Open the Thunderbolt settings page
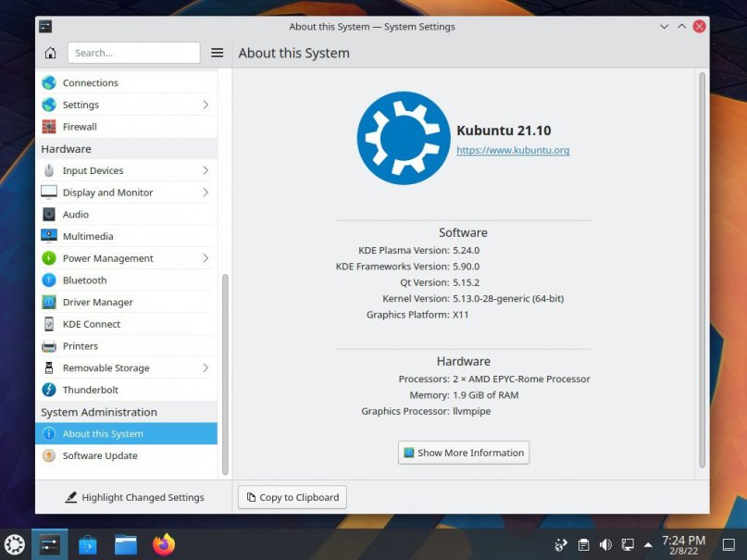This screenshot has height=560, width=747. tap(90, 390)
